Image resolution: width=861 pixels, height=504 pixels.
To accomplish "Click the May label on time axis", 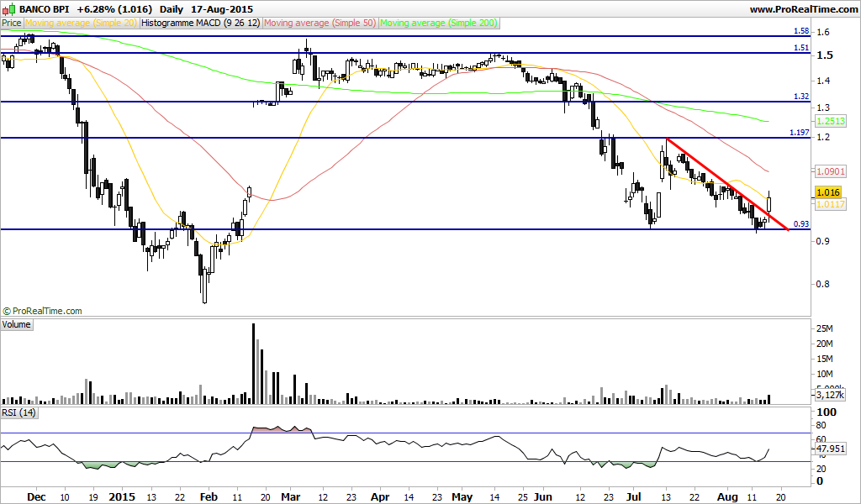I will point(462,497).
